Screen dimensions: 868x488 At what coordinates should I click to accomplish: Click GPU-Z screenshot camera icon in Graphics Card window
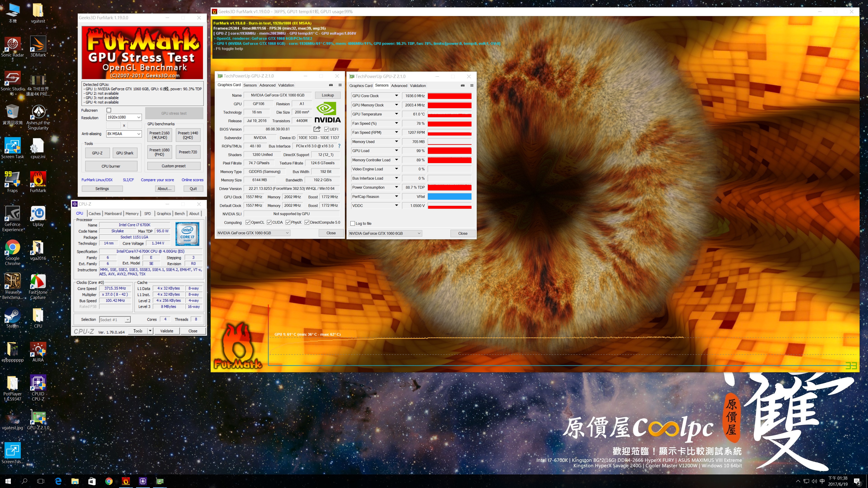tap(331, 85)
